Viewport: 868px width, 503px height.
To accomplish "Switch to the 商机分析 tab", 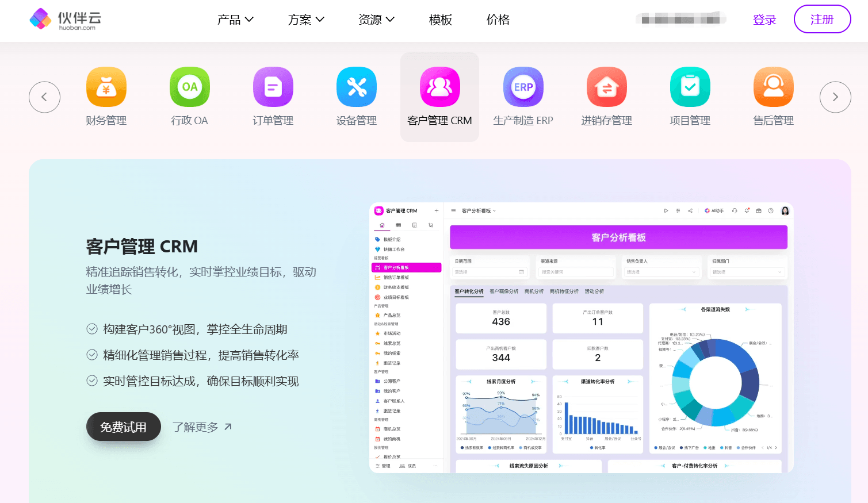I will pos(534,291).
